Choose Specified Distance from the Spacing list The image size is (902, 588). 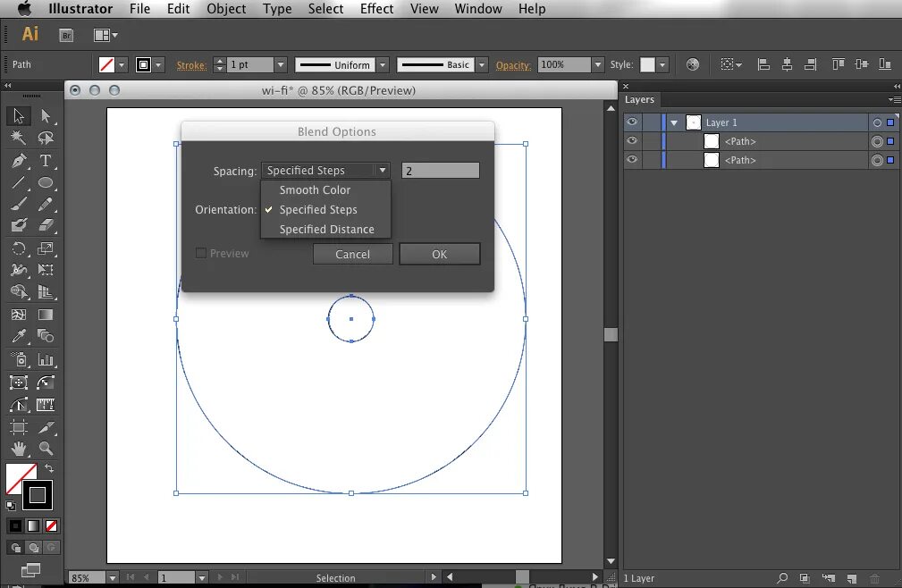click(325, 229)
